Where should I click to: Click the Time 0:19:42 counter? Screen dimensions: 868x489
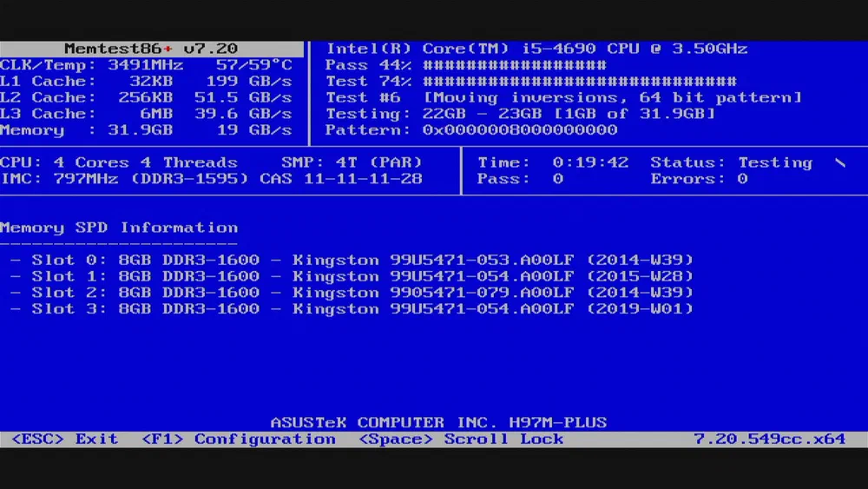click(553, 162)
